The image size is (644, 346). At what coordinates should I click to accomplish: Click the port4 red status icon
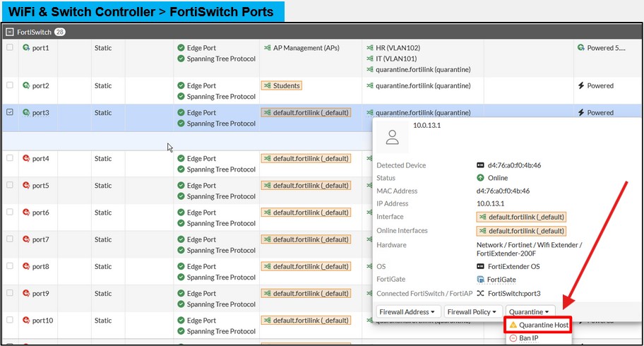coord(26,158)
